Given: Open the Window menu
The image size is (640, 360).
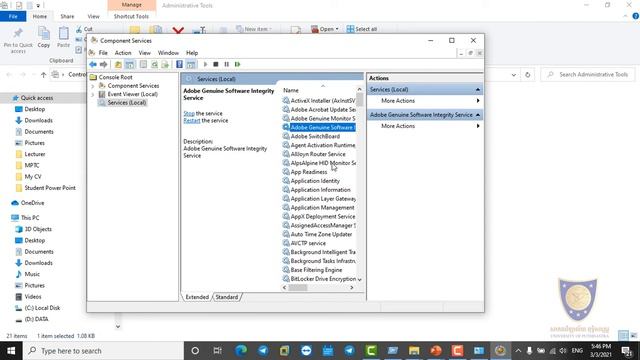Looking at the screenshot, I should click(x=168, y=53).
